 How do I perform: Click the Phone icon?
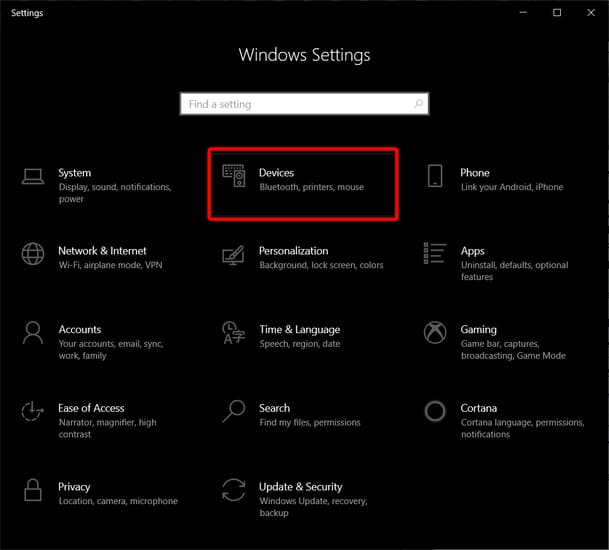[x=434, y=176]
